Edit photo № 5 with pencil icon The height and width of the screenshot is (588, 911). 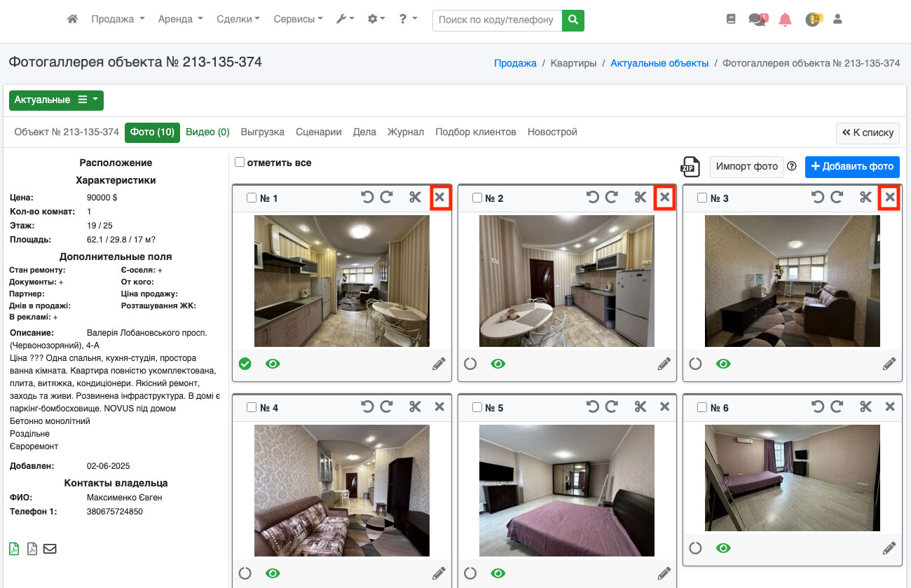click(664, 573)
